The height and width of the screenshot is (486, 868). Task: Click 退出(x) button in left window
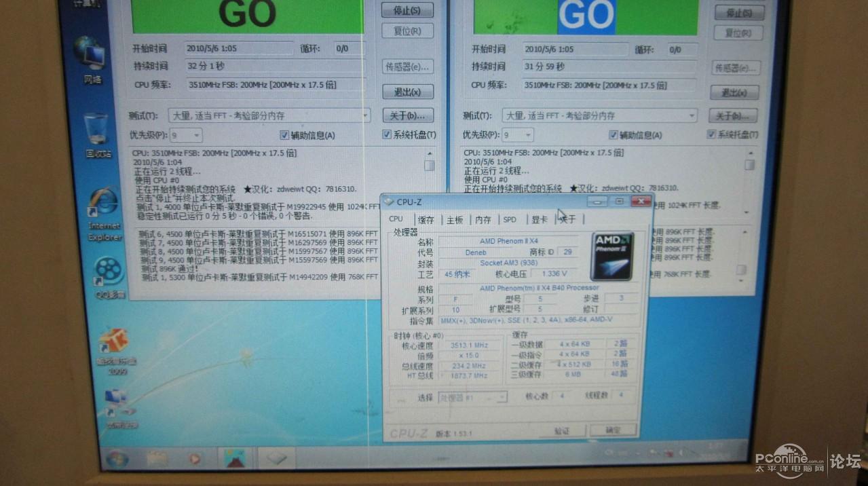pos(407,91)
